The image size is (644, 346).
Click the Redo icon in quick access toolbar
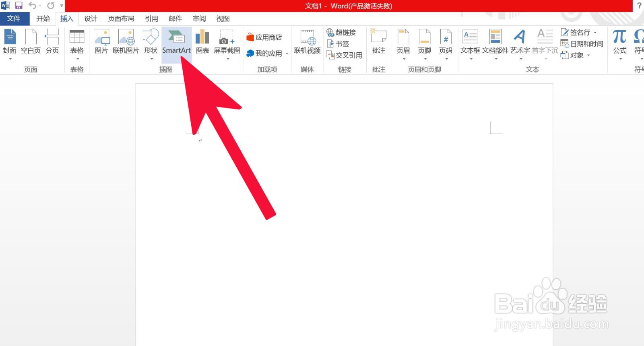(51, 6)
